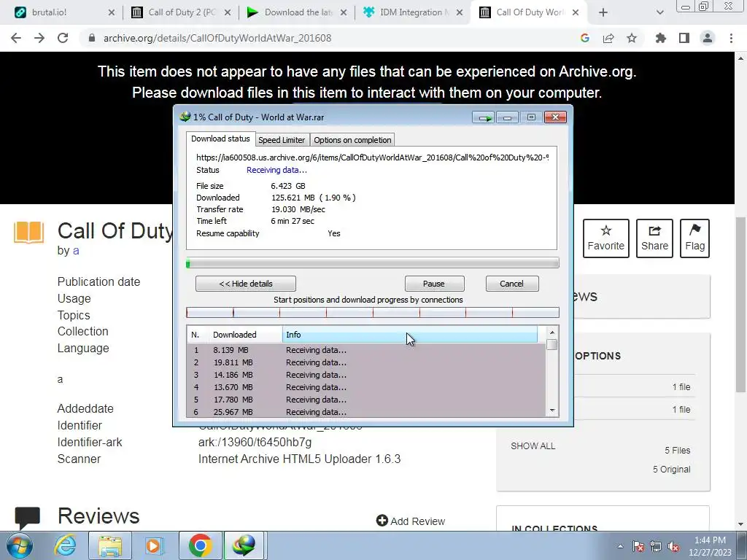Open Windows Start button

[x=20, y=545]
